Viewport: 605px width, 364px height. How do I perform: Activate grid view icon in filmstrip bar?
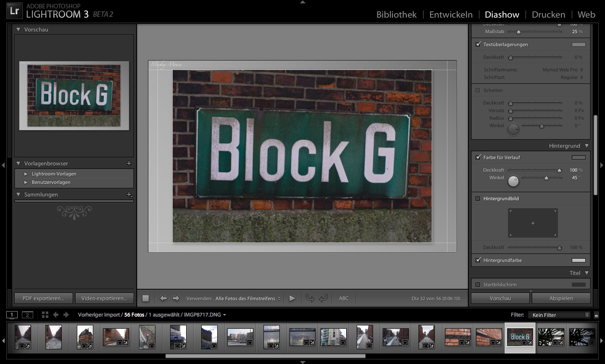(x=45, y=314)
